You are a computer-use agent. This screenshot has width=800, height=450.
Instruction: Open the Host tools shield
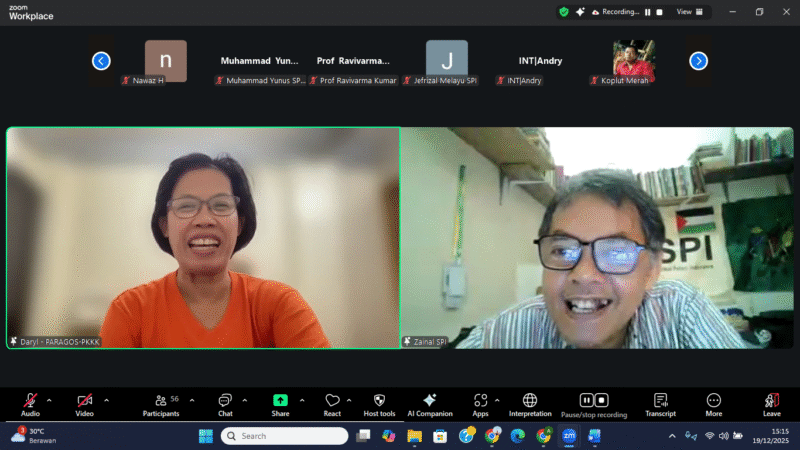click(x=379, y=401)
